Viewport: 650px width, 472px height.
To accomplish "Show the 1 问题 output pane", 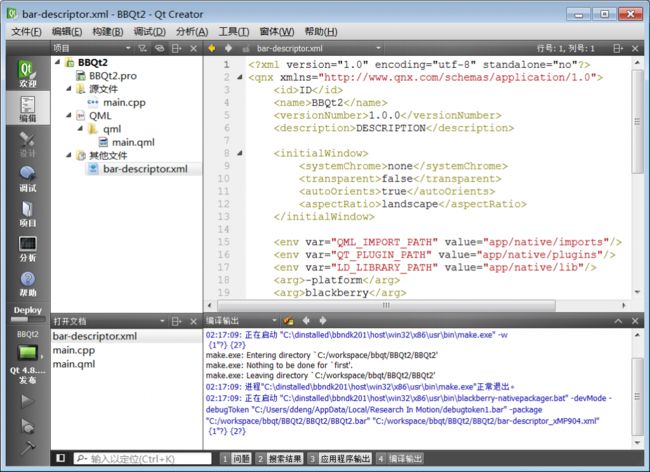I will coord(235,459).
